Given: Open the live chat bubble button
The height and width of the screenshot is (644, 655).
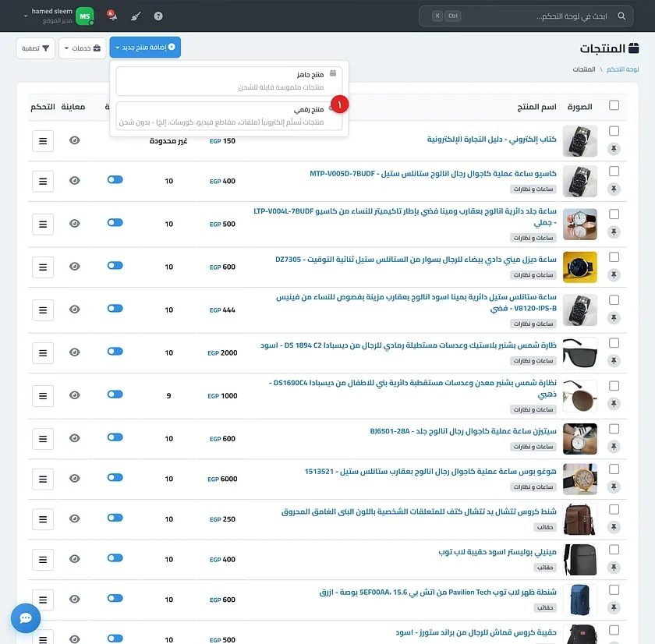Looking at the screenshot, I should pos(26,618).
